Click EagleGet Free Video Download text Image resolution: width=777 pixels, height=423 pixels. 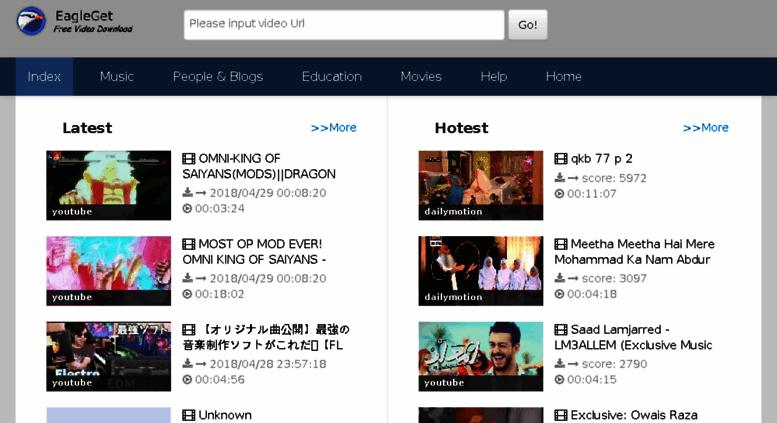[x=93, y=22]
